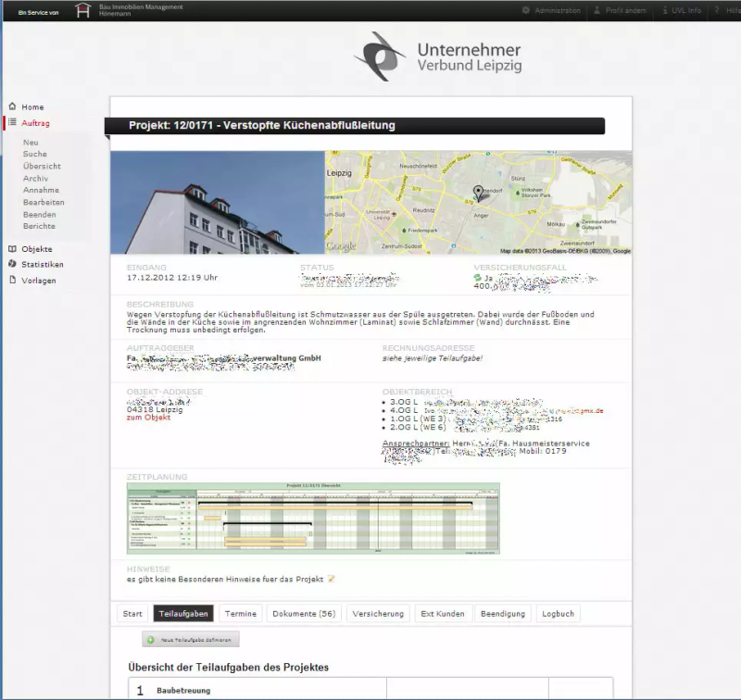Click the building photo thumbnail
Image resolution: width=741 pixels, height=700 pixels.
click(218, 203)
